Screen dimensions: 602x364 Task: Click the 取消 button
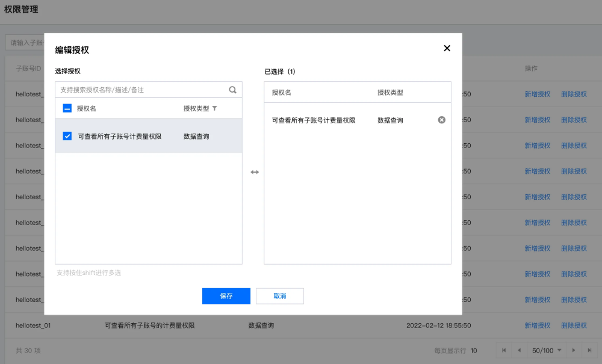coord(279,296)
